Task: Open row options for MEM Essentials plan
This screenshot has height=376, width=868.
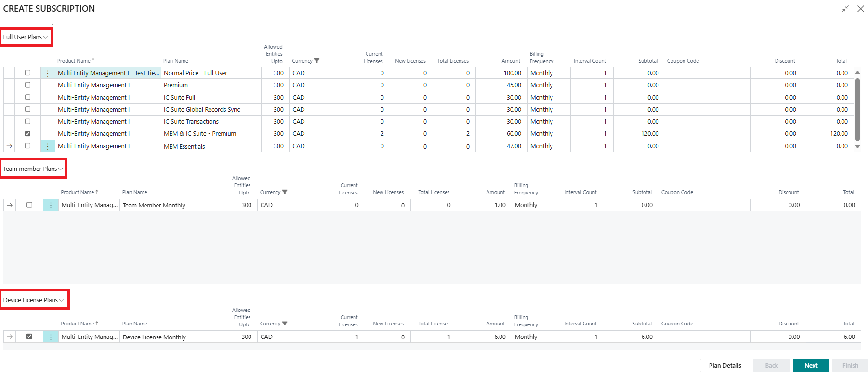Action: click(x=48, y=146)
